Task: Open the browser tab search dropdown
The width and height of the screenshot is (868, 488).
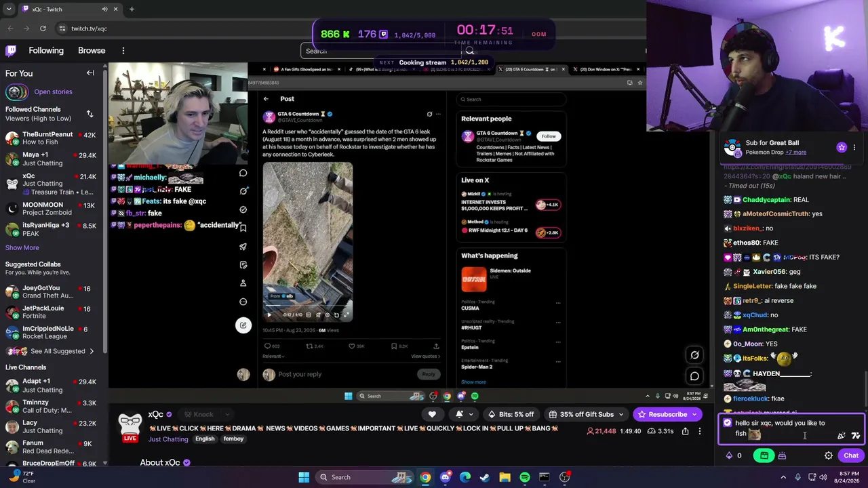Action: click(10, 9)
